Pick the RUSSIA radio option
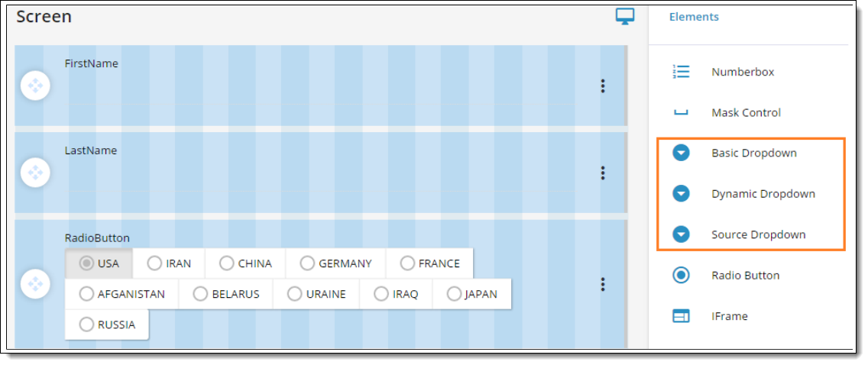Screen dimensions: 868x365 tap(87, 325)
